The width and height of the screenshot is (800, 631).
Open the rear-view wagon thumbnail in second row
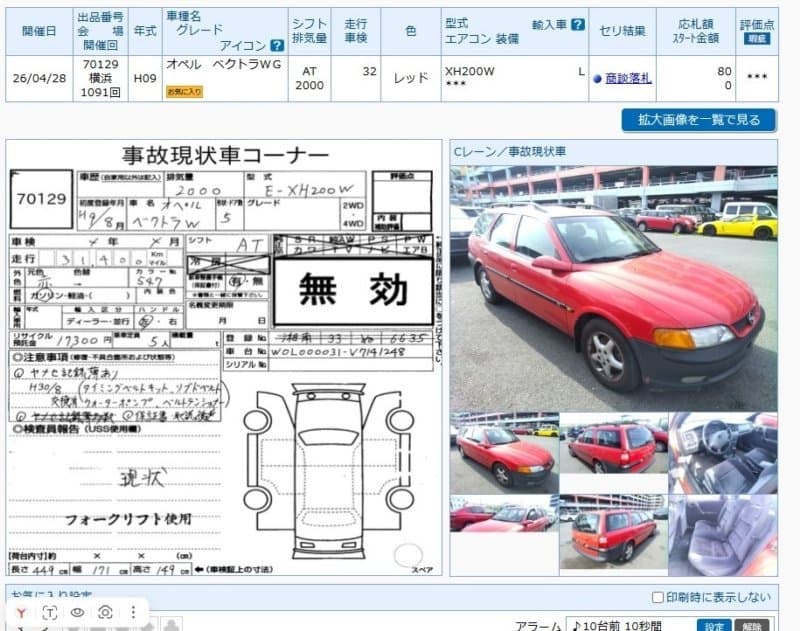pyautogui.click(x=614, y=532)
